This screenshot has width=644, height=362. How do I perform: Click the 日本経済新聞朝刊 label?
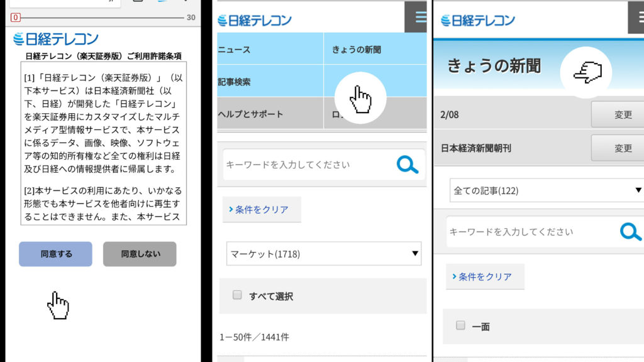476,148
